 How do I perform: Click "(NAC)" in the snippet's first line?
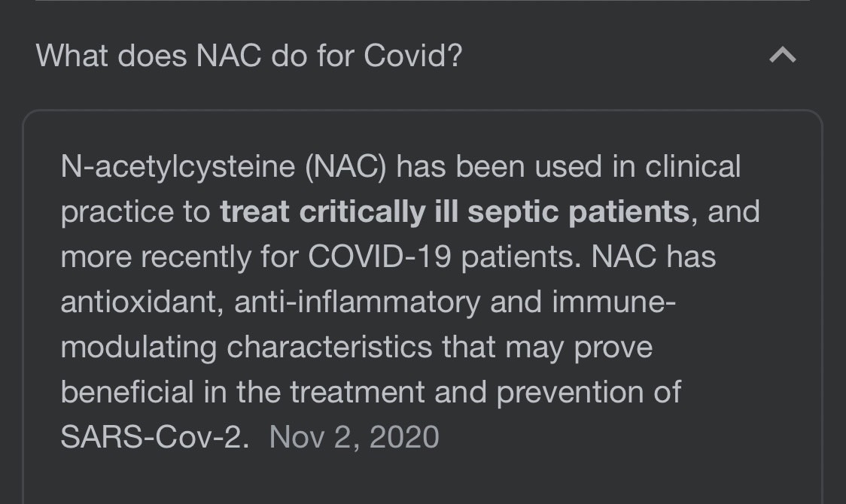[x=345, y=166]
